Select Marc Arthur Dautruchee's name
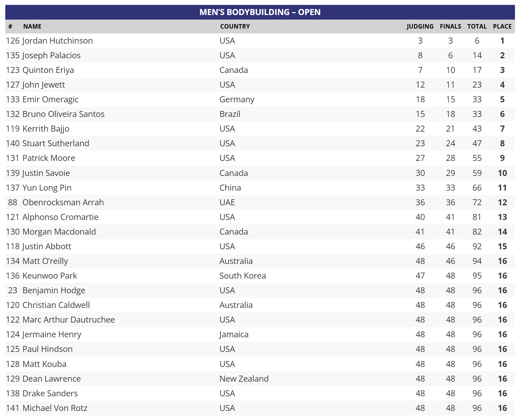Viewport: 521px width, 420px height. [x=69, y=320]
